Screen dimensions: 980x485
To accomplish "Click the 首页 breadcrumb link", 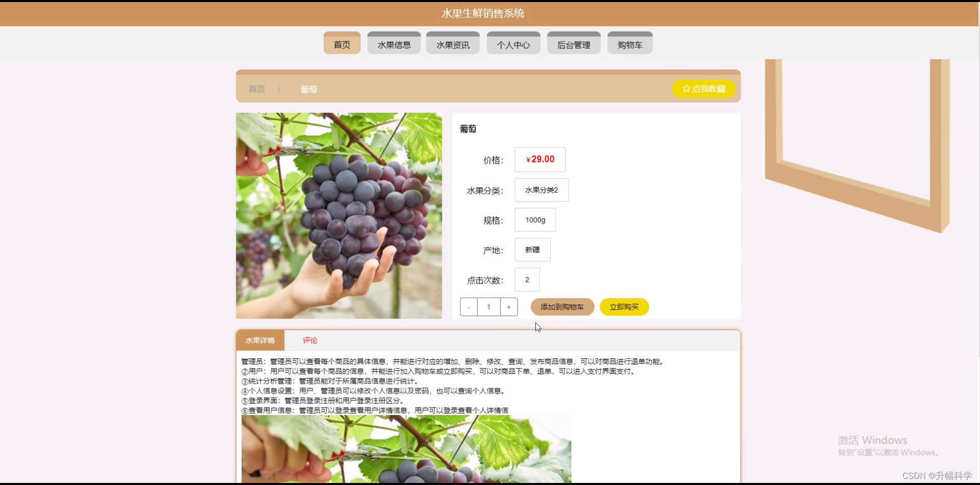I will (x=257, y=89).
